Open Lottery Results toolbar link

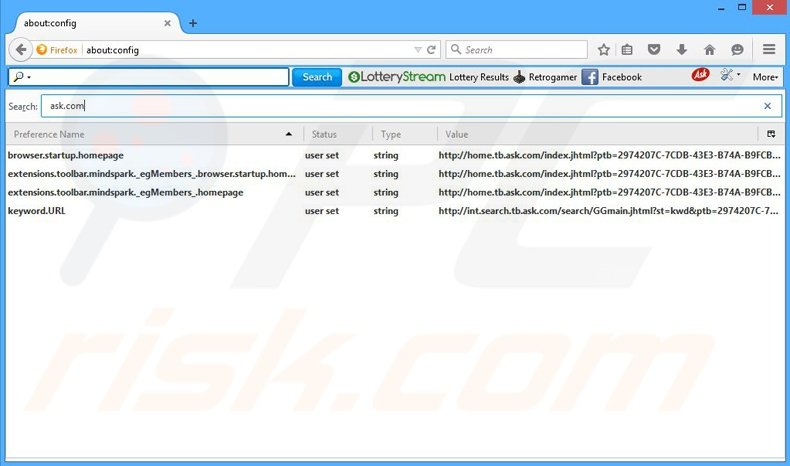click(479, 77)
